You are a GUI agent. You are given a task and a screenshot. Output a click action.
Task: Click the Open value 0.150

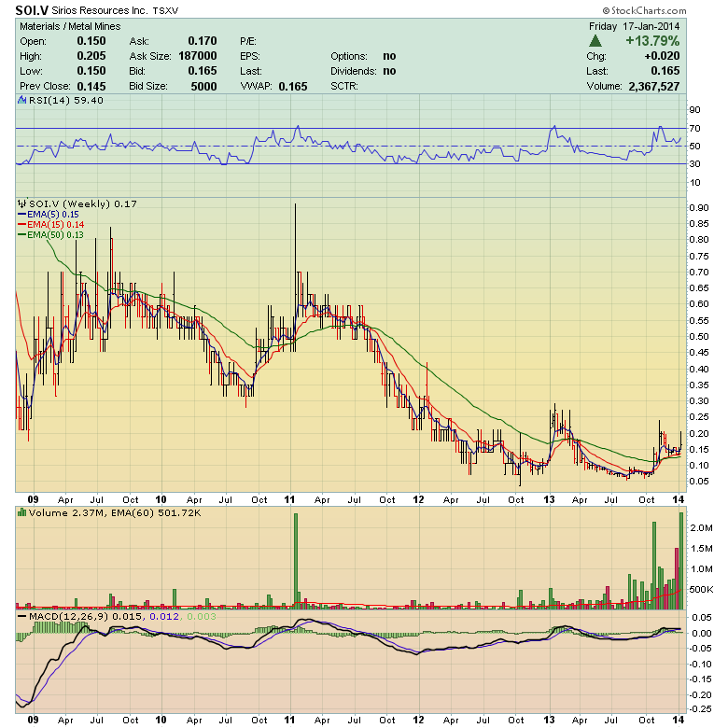coord(91,41)
